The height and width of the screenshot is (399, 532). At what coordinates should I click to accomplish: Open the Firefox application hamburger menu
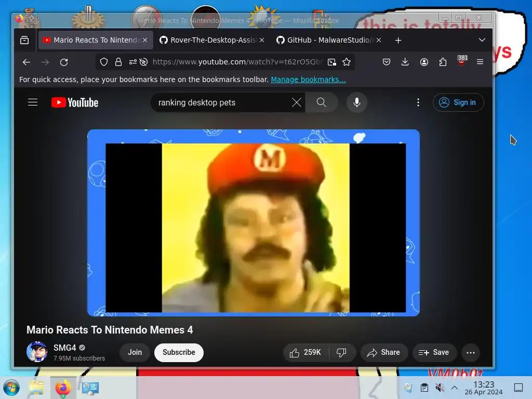pos(480,62)
